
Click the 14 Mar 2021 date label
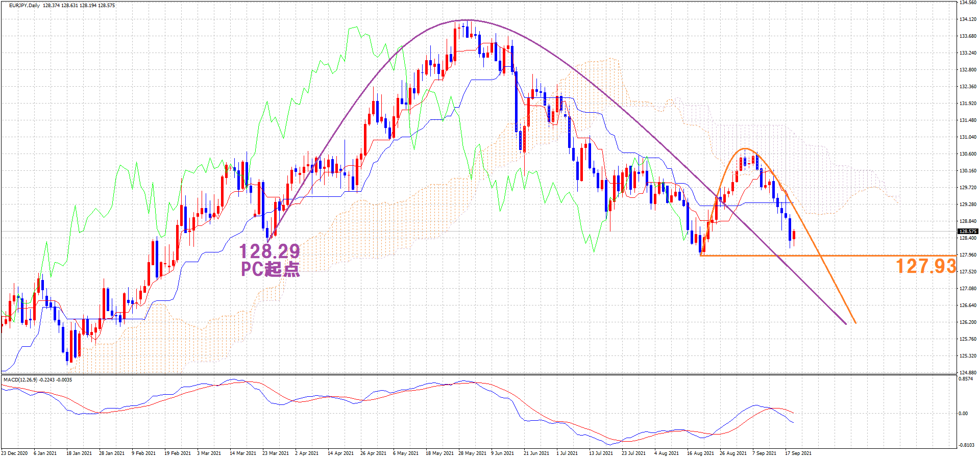pyautogui.click(x=242, y=453)
